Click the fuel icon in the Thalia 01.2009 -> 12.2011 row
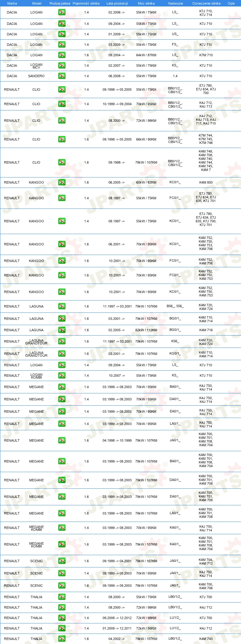This screenshot has width=241, height=644. (x=62, y=628)
